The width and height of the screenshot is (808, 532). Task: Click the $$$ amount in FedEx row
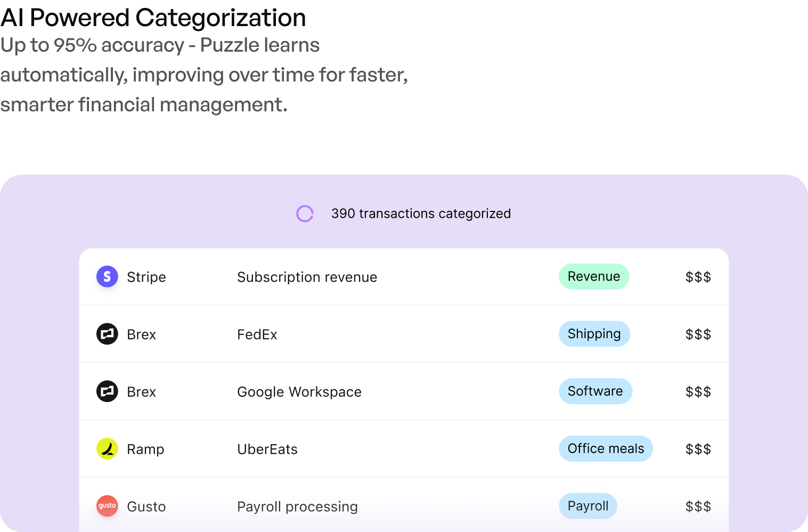point(698,334)
